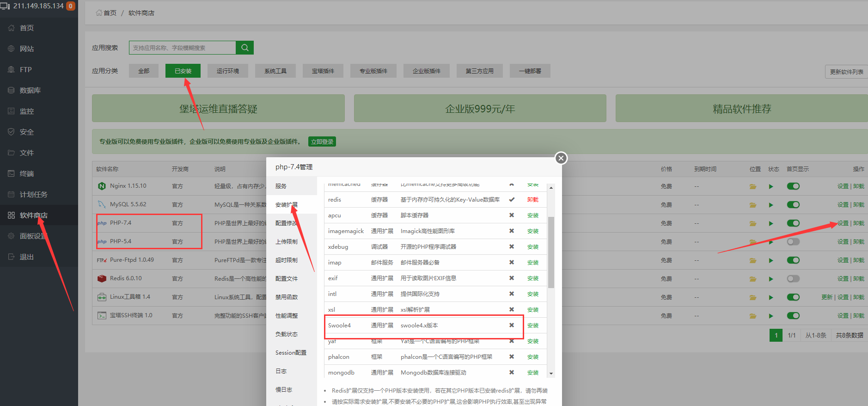The width and height of the screenshot is (868, 406).
Task: Click scrollbar up arrow in extension list
Action: (x=551, y=188)
